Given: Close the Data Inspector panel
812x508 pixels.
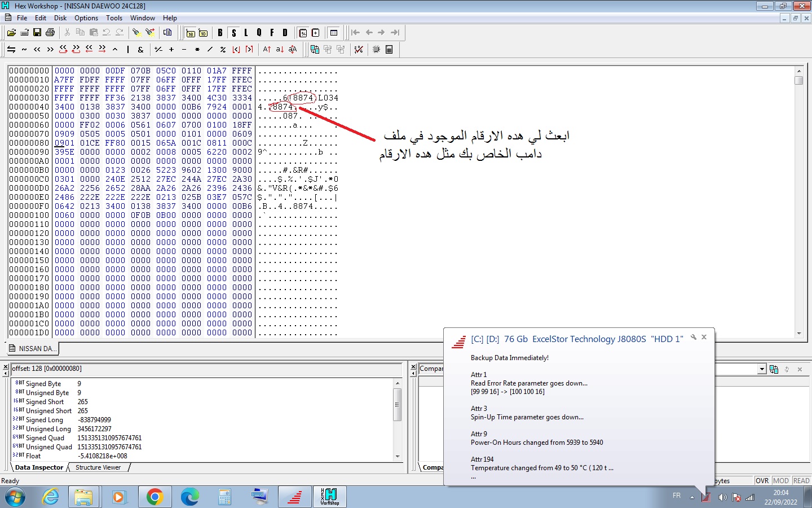Looking at the screenshot, I should [6, 367].
